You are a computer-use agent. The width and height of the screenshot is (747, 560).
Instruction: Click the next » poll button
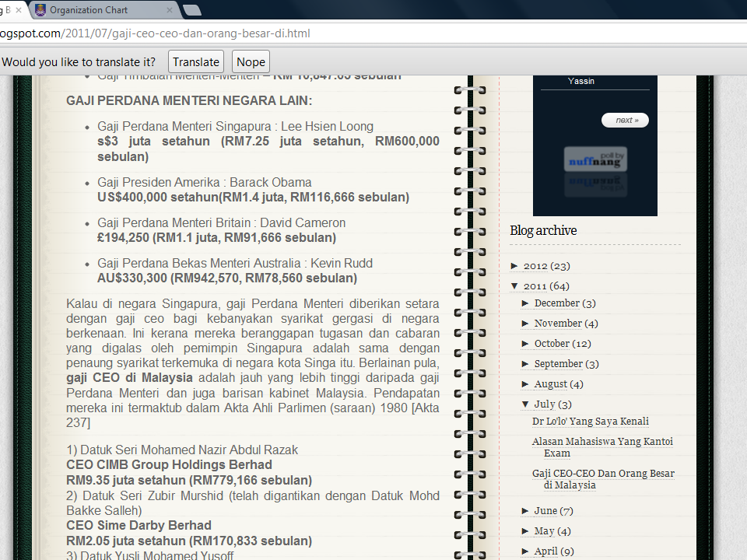coord(626,120)
